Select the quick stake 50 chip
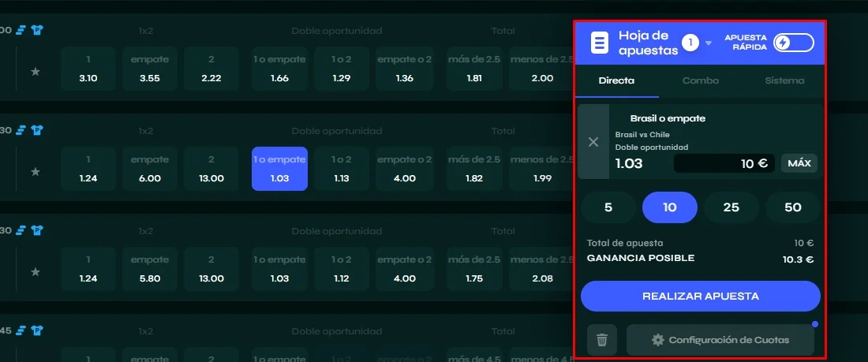The width and height of the screenshot is (868, 362). coord(793,207)
